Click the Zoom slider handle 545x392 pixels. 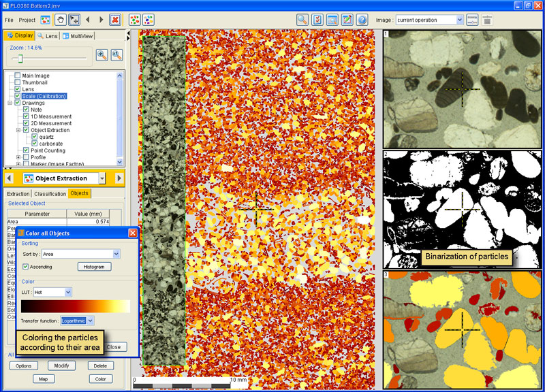[20, 59]
